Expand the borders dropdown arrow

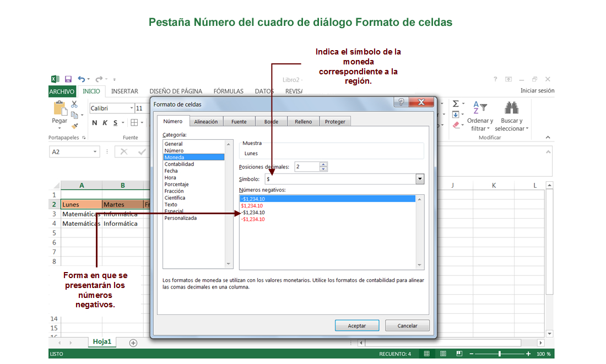[x=142, y=123]
